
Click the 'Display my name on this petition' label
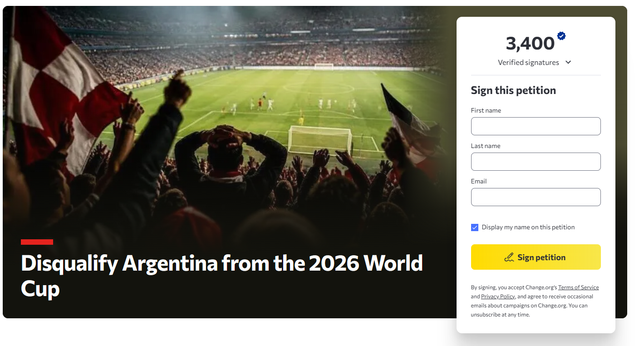pyautogui.click(x=528, y=227)
